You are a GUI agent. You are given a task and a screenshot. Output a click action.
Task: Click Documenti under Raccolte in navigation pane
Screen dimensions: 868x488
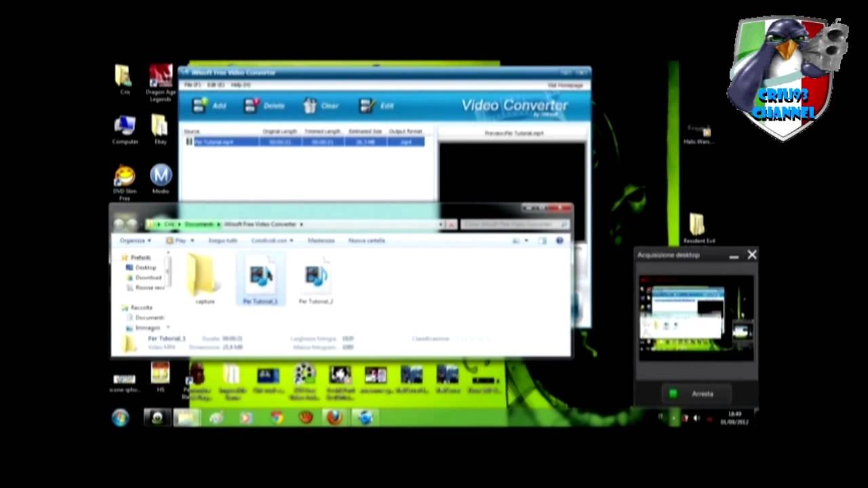point(149,318)
